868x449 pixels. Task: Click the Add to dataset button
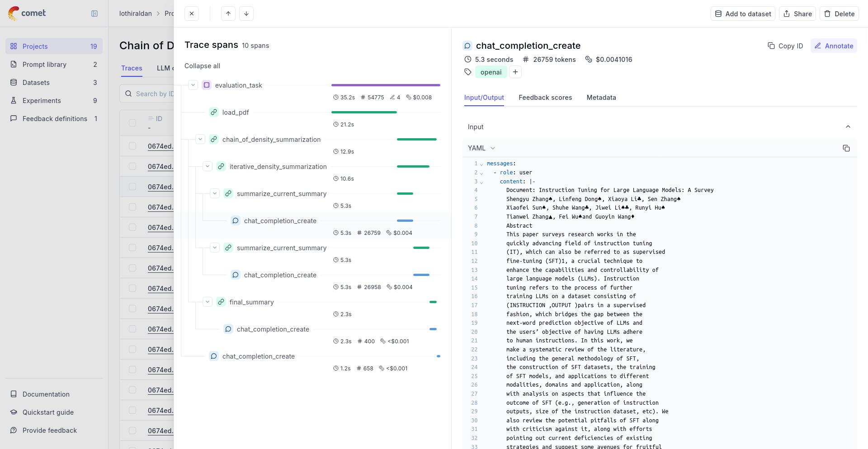click(x=742, y=14)
